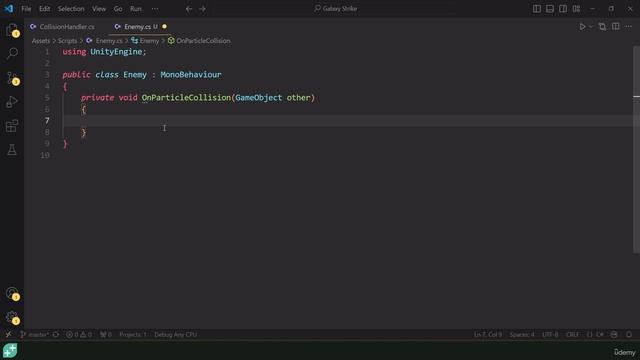This screenshot has width=640, height=360.
Task: Open the File menu
Action: pyautogui.click(x=26, y=9)
